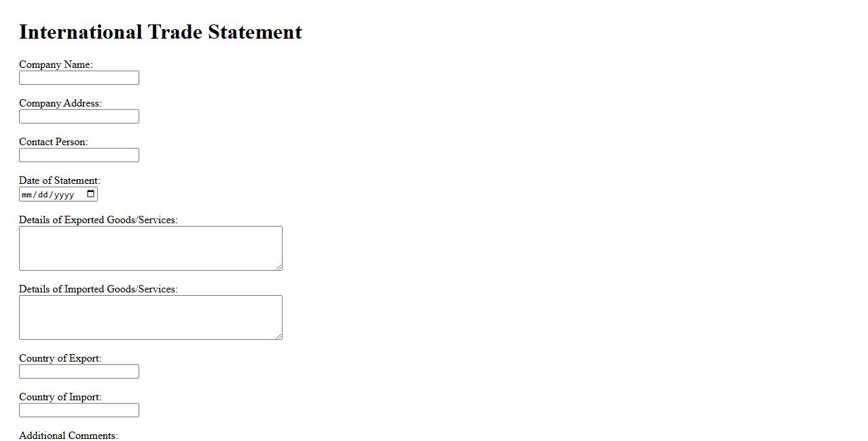The height and width of the screenshot is (441, 868).
Task: Click into the Company Address field
Action: [79, 117]
